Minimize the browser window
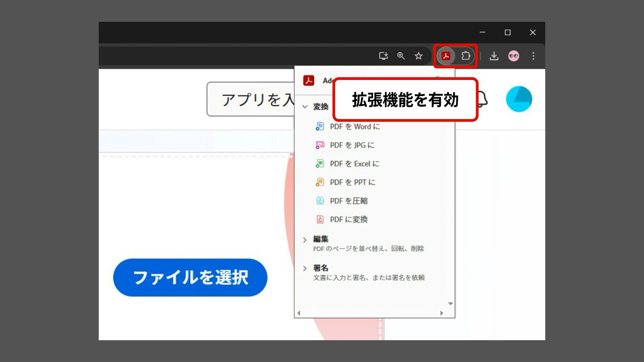The height and width of the screenshot is (362, 644). [482, 32]
